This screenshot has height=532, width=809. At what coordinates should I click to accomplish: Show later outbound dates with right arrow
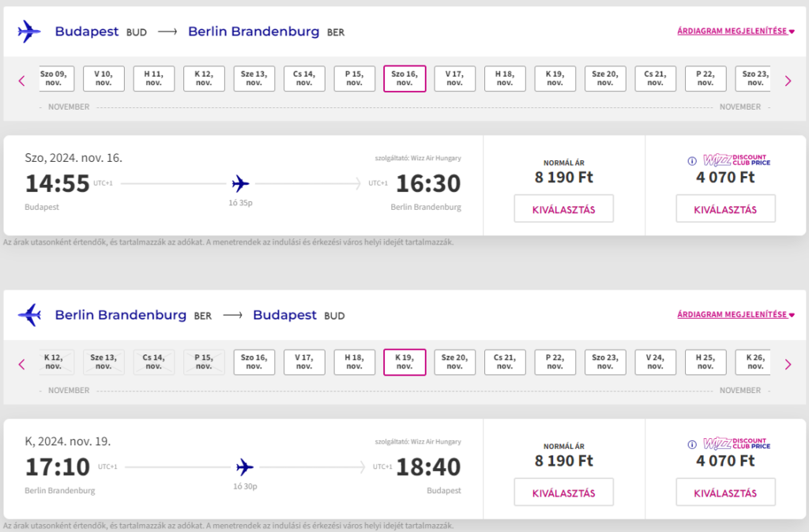pos(788,81)
